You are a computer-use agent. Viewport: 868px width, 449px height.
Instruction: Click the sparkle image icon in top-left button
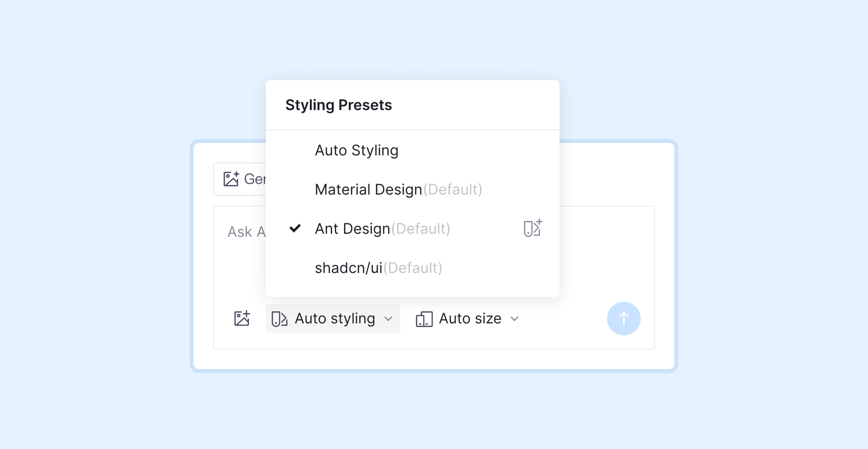(x=231, y=179)
